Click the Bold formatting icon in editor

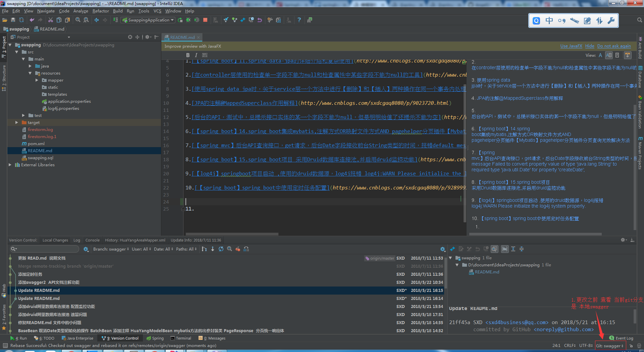point(188,55)
